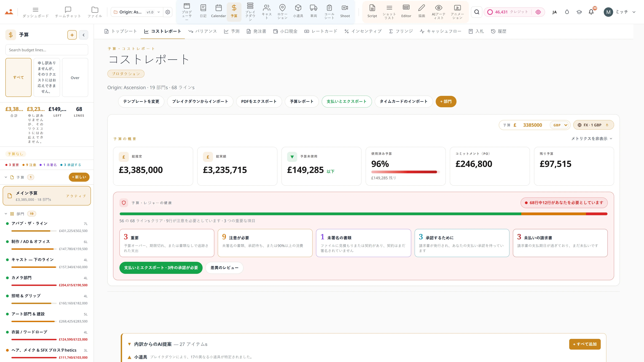Image resolution: width=644 pixels, height=362 pixels.
Task: Select the すべて filter tile
Action: tap(18, 77)
